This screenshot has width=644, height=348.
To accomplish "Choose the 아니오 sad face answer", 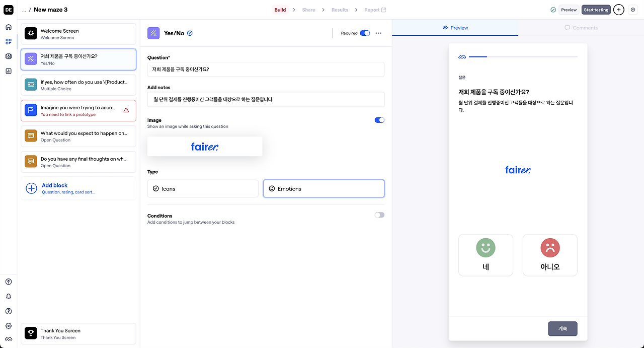I will point(550,255).
